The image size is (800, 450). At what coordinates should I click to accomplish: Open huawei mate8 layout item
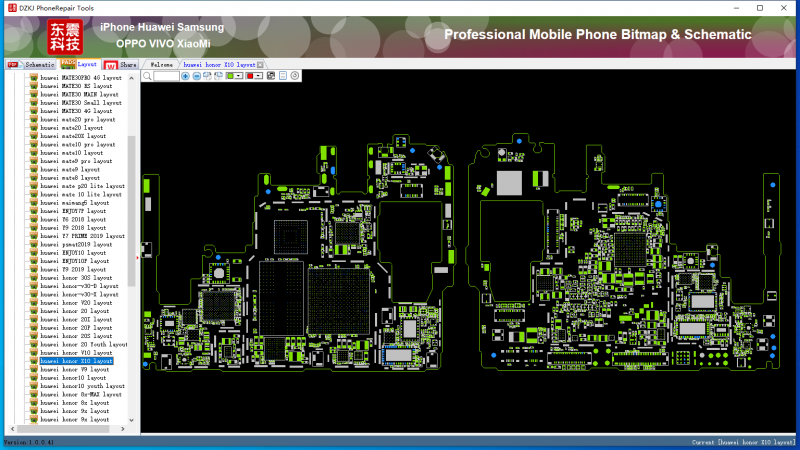(x=70, y=178)
